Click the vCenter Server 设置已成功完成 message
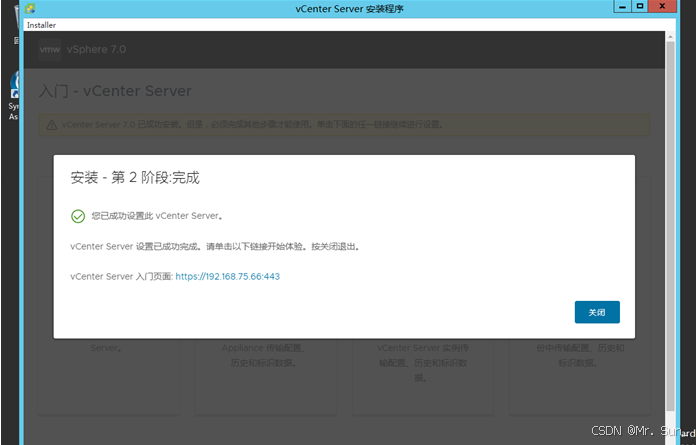696x445 pixels. click(215, 247)
